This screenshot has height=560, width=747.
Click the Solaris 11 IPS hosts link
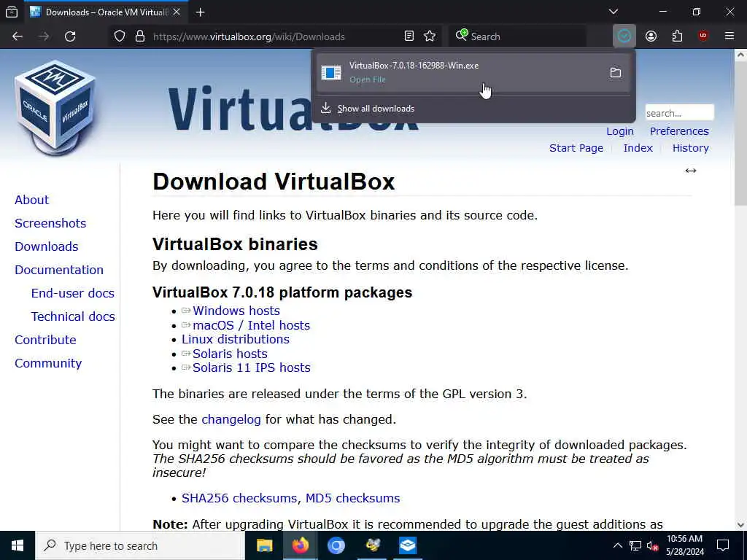pos(251,367)
